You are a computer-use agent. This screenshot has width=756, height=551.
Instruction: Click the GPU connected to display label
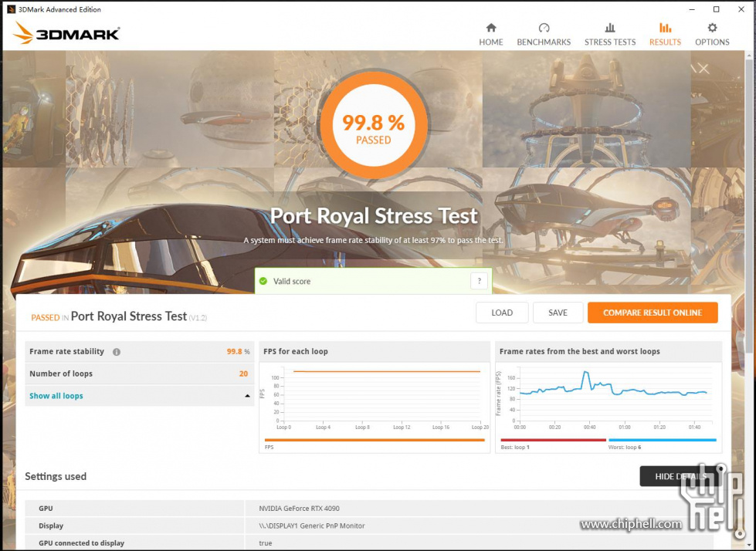pyautogui.click(x=82, y=543)
